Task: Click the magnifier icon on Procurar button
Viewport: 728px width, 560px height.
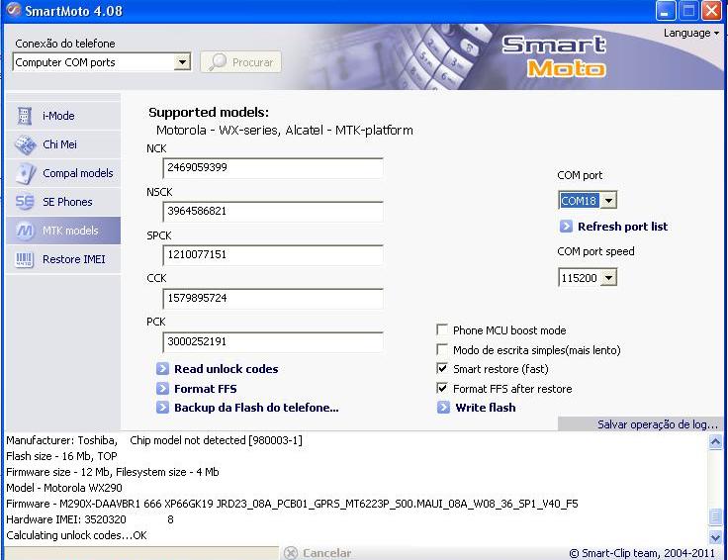Action: 218,61
